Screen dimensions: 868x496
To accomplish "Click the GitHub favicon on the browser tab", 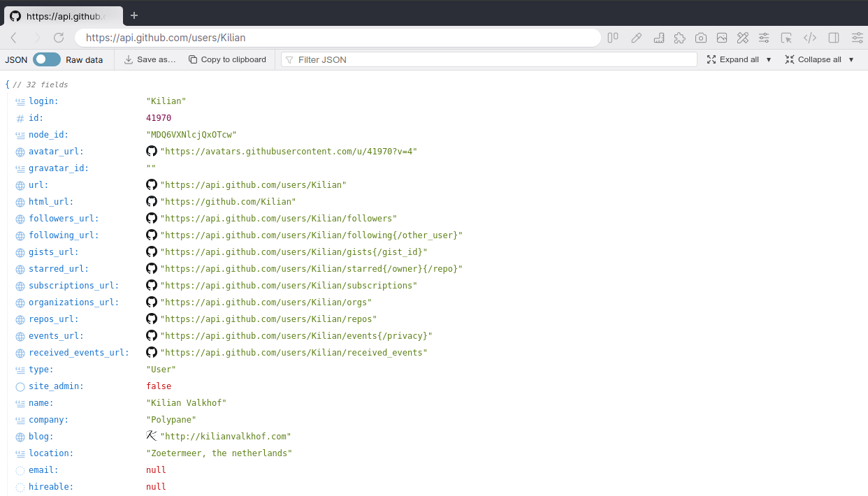I will [15, 15].
